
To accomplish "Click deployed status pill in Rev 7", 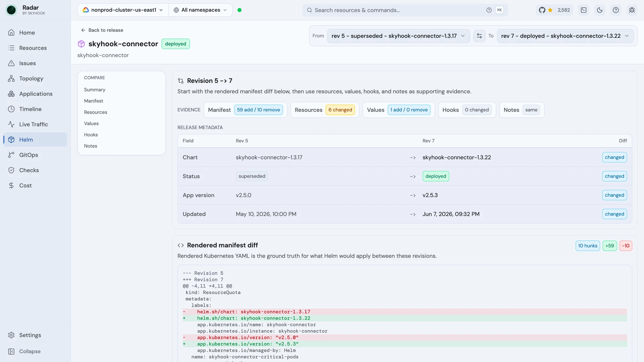I will click(x=436, y=176).
